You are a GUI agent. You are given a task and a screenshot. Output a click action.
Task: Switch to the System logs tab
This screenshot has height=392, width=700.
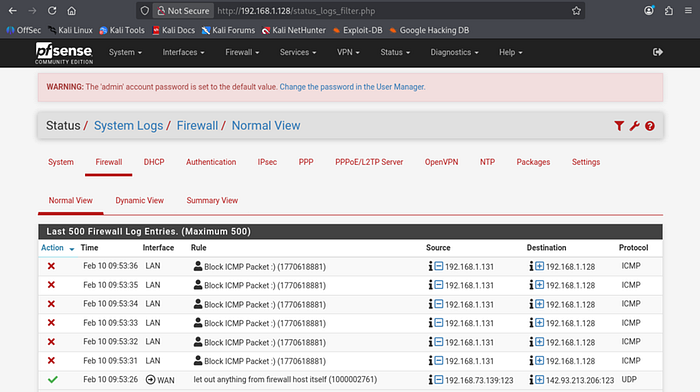tap(61, 162)
